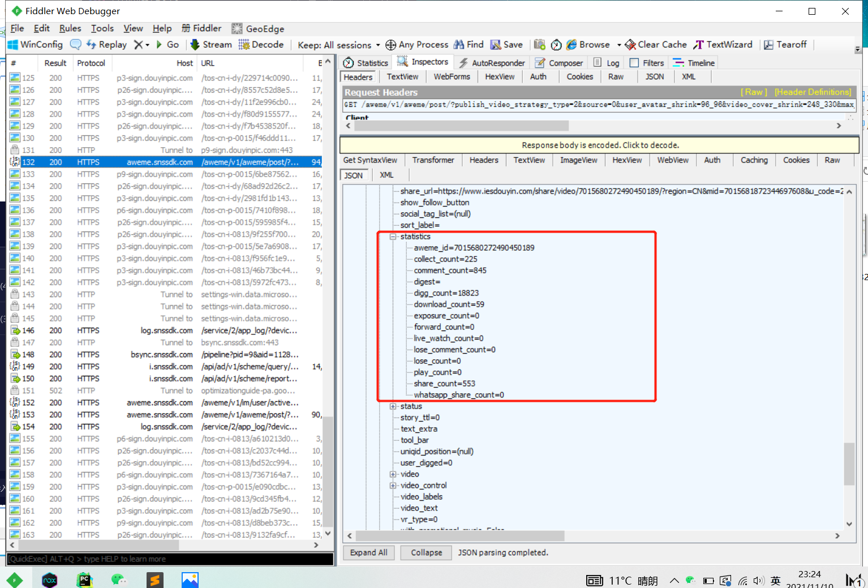Viewport: 868px width, 588px height.
Task: Click the yellow decode response bar
Action: click(x=599, y=145)
